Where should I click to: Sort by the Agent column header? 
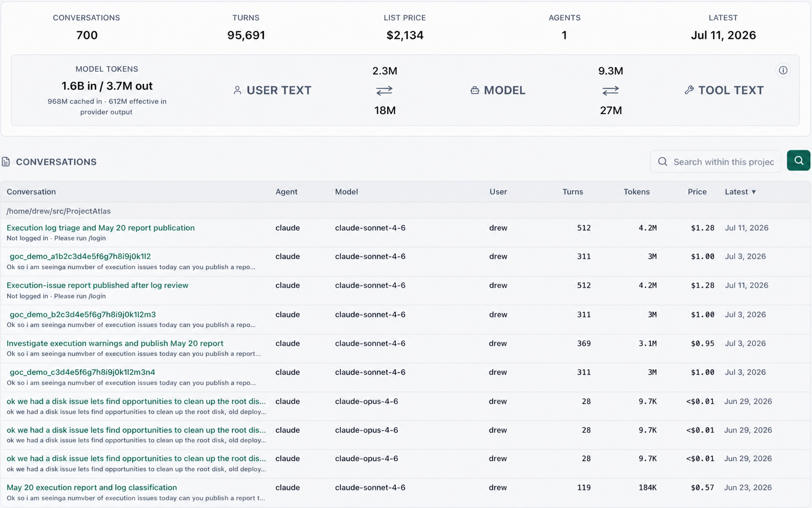pos(286,192)
